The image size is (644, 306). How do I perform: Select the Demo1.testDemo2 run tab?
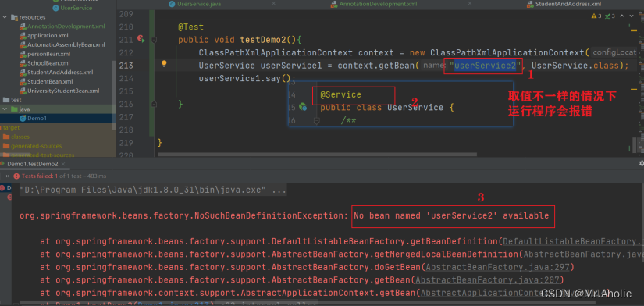pyautogui.click(x=33, y=163)
